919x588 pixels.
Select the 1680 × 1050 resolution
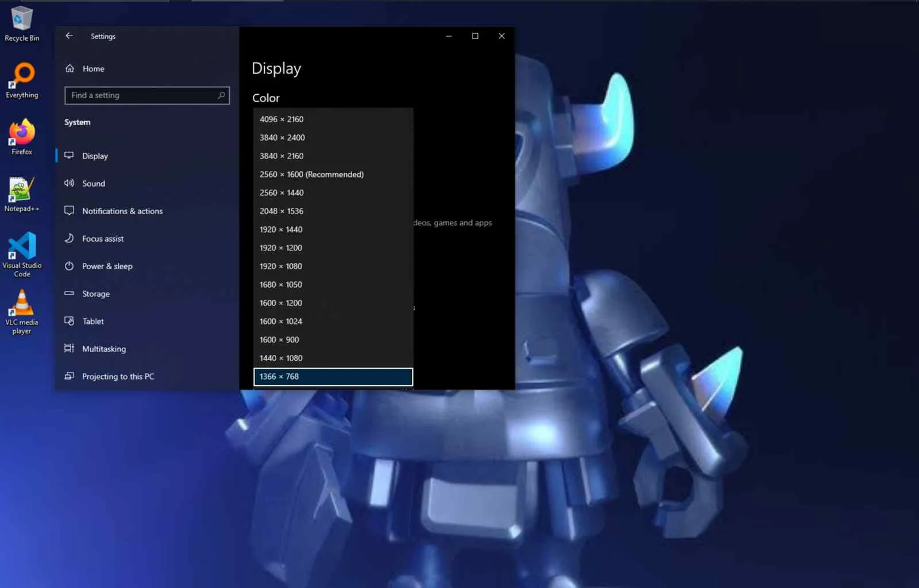[333, 284]
